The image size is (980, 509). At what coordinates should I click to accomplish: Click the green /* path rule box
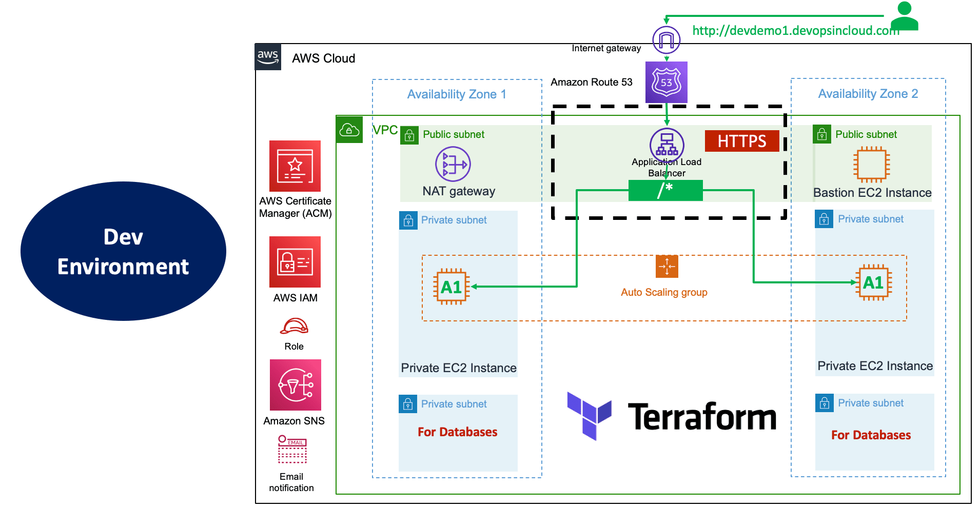click(665, 190)
